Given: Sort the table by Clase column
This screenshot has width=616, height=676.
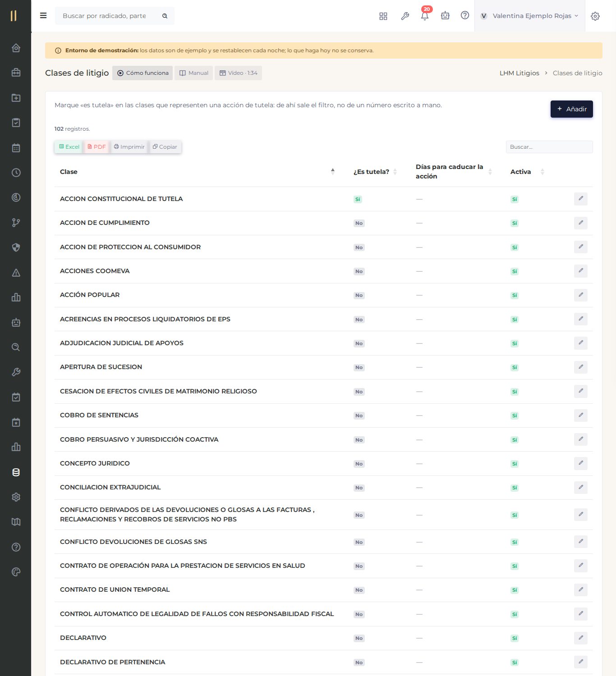Looking at the screenshot, I should 197,172.
